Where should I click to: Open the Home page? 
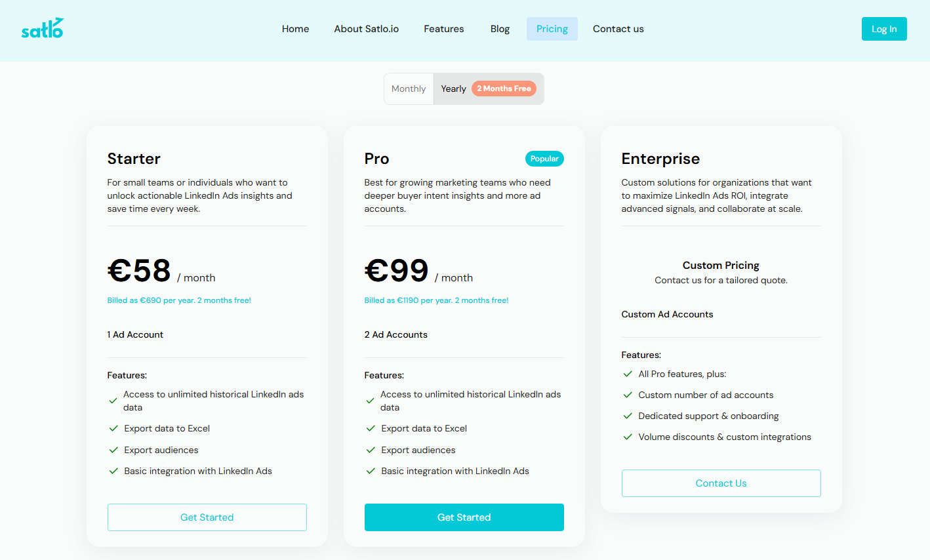point(295,28)
